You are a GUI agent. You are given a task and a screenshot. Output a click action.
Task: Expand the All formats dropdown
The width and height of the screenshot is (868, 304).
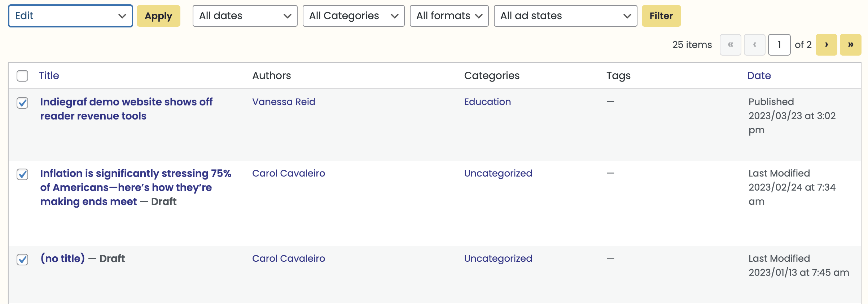[x=449, y=16]
